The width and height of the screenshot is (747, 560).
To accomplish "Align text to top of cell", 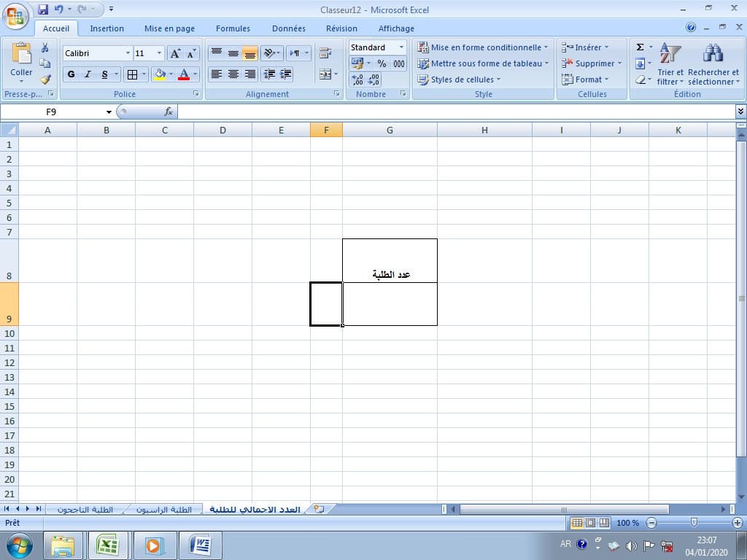I will pyautogui.click(x=216, y=52).
